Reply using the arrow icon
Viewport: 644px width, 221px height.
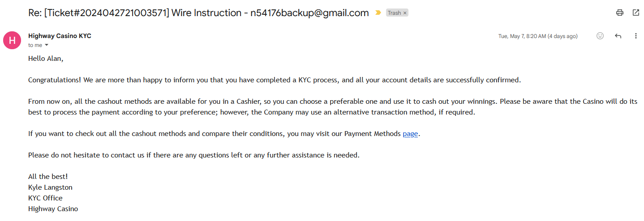pyautogui.click(x=618, y=36)
